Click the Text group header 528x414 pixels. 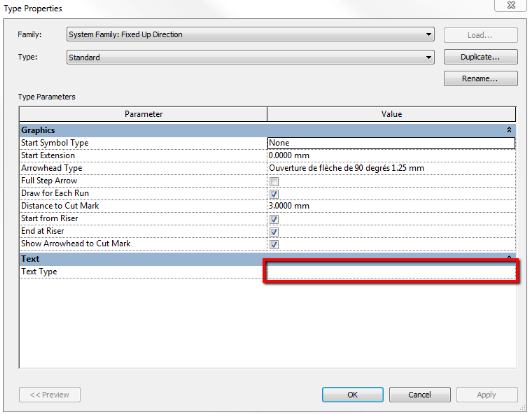point(30,259)
